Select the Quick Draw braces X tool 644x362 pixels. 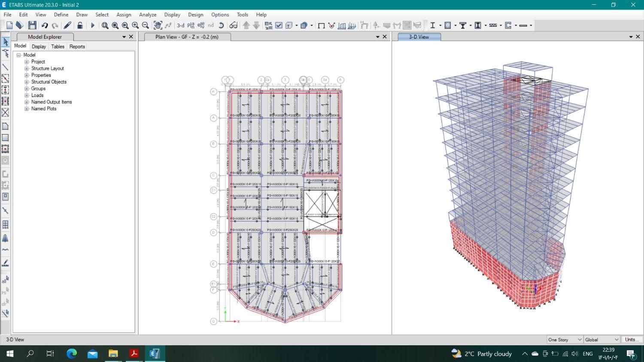point(5,112)
